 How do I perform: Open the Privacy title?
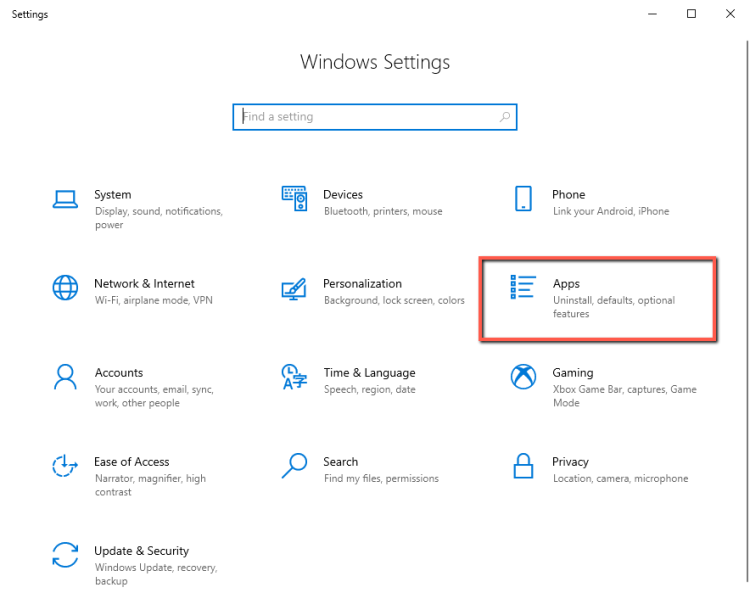[570, 462]
